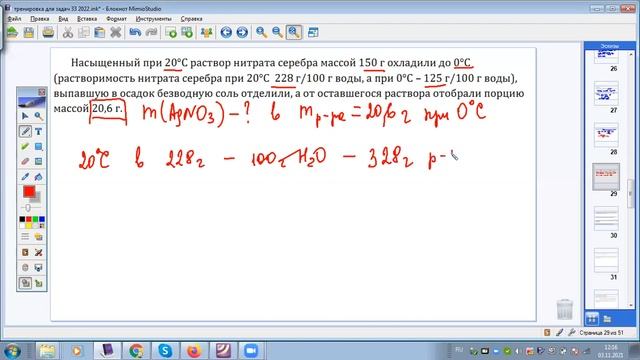Click the screen monitor icon in palette
This screenshot has height=360, width=640.
pos(38,268)
